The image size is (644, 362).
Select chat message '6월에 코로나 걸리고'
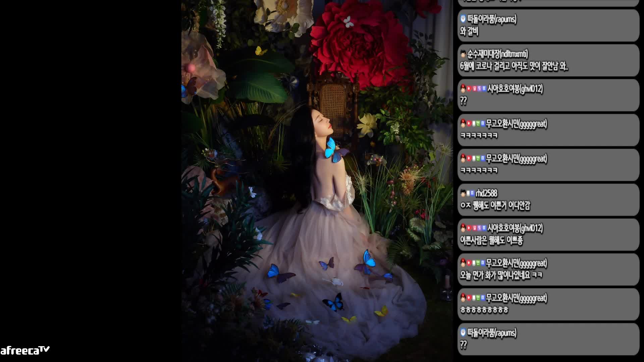click(514, 67)
